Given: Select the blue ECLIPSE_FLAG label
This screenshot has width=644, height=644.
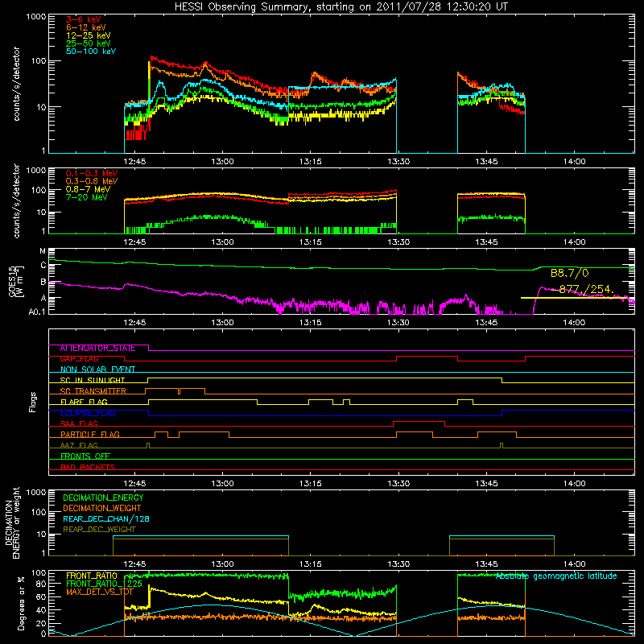Looking at the screenshot, I should (x=88, y=413).
